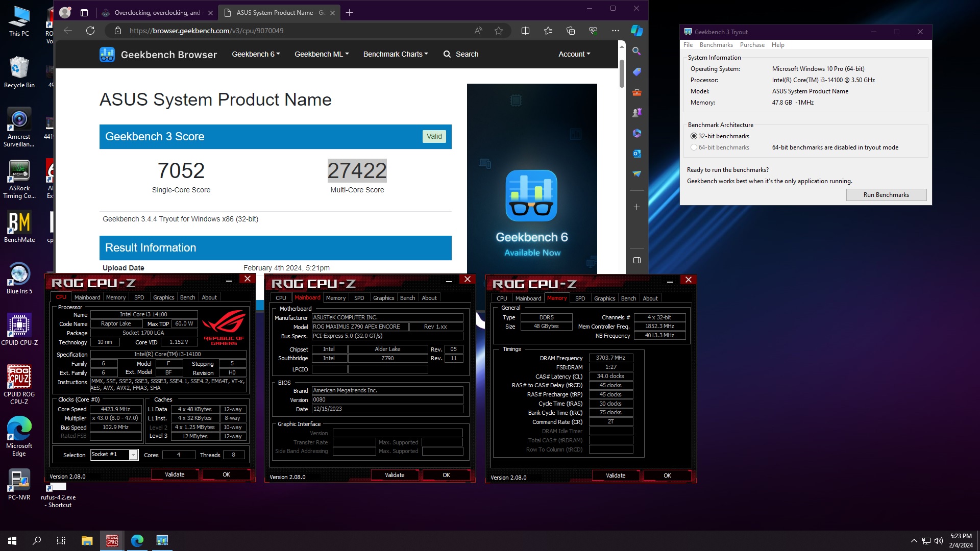Toggle Edge split screen icon
Viewport: 980px width, 551px height.
pyautogui.click(x=525, y=31)
